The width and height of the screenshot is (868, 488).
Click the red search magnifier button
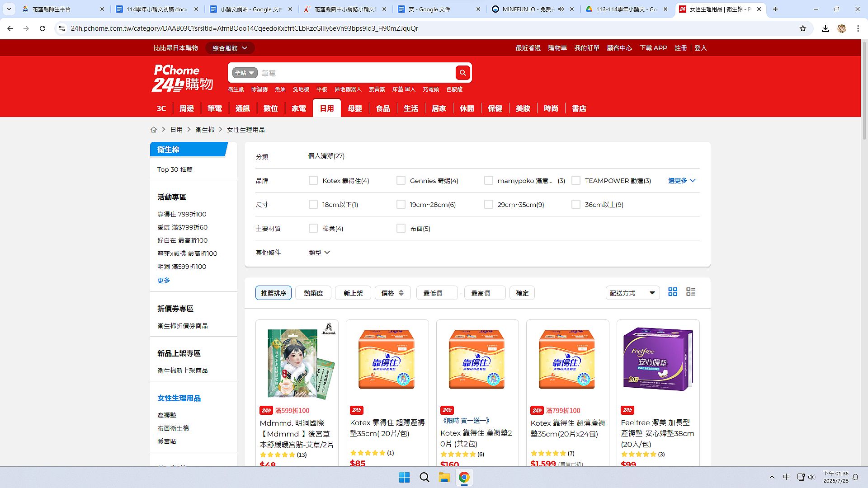point(462,73)
